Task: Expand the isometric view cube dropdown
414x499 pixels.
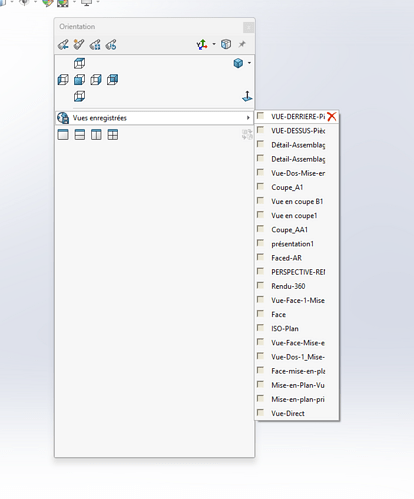Action: (x=249, y=63)
